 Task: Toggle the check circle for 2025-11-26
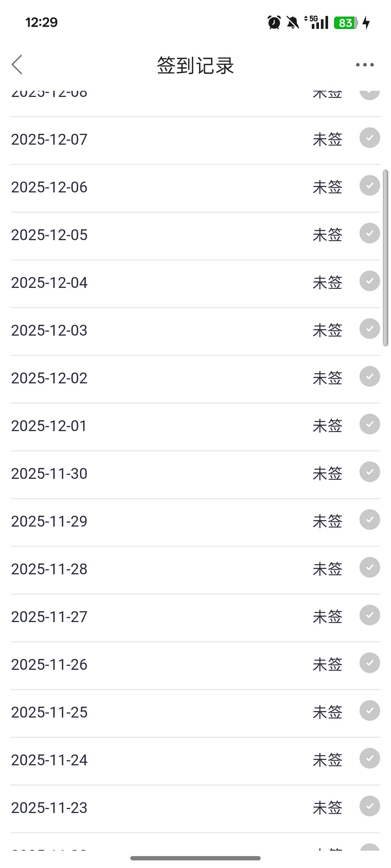(370, 663)
